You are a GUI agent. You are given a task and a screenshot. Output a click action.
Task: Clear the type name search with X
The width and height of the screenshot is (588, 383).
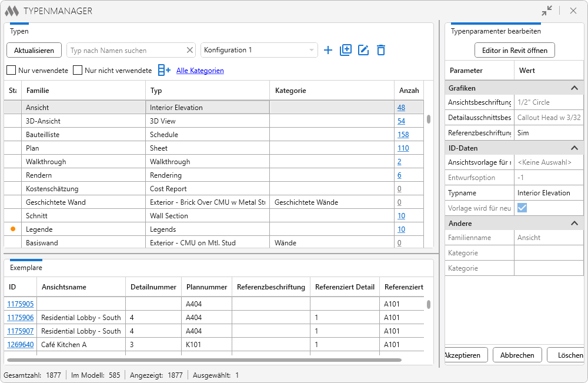click(x=189, y=51)
